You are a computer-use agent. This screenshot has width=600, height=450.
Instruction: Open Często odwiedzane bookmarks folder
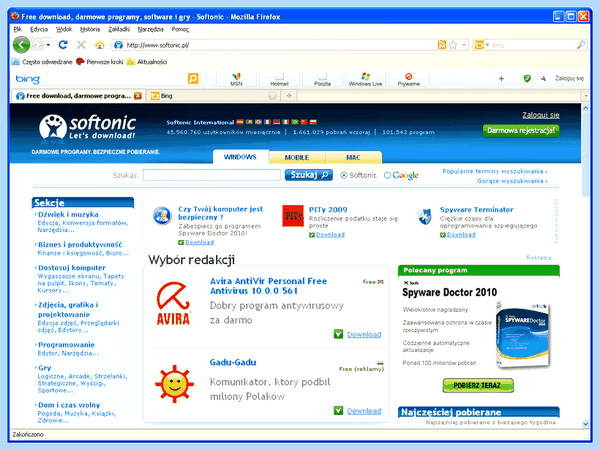tap(42, 62)
